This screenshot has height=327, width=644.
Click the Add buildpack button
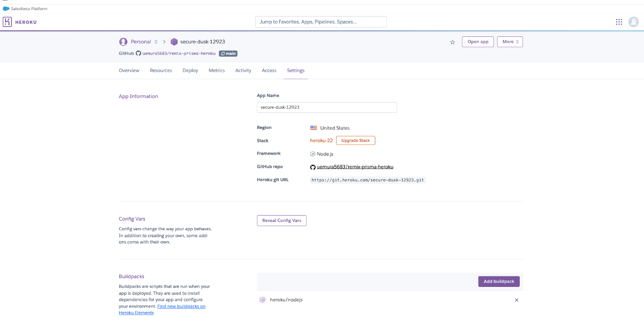[x=499, y=281]
